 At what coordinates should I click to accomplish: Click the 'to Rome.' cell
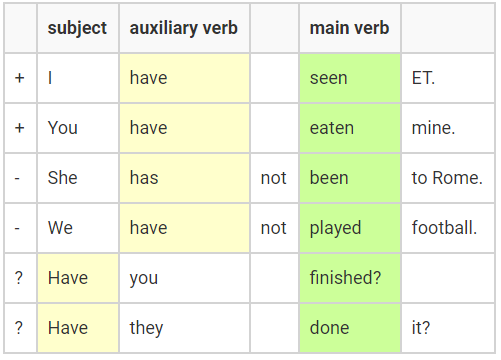tap(448, 178)
